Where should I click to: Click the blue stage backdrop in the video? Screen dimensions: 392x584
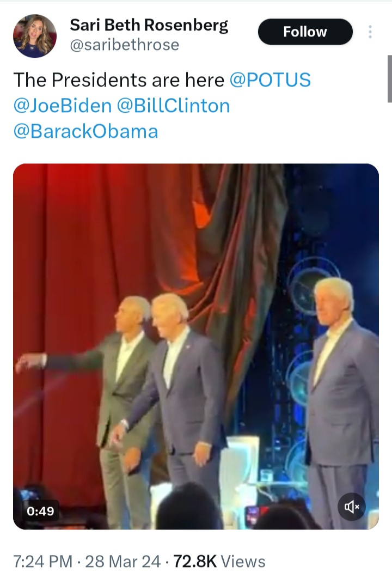click(338, 218)
